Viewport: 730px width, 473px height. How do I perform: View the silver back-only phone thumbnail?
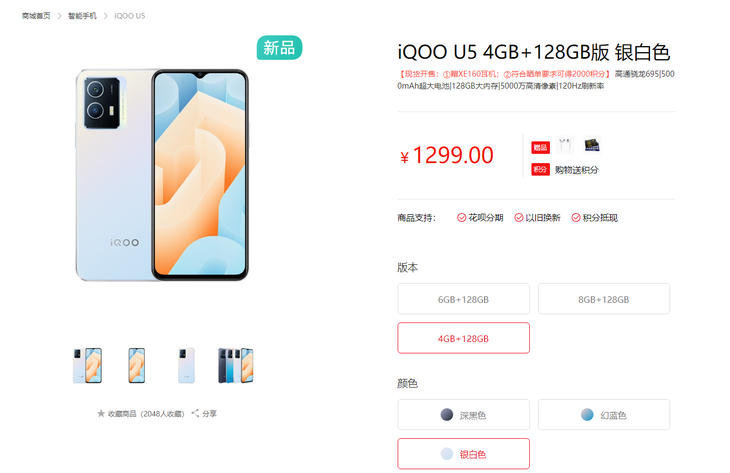(x=186, y=365)
